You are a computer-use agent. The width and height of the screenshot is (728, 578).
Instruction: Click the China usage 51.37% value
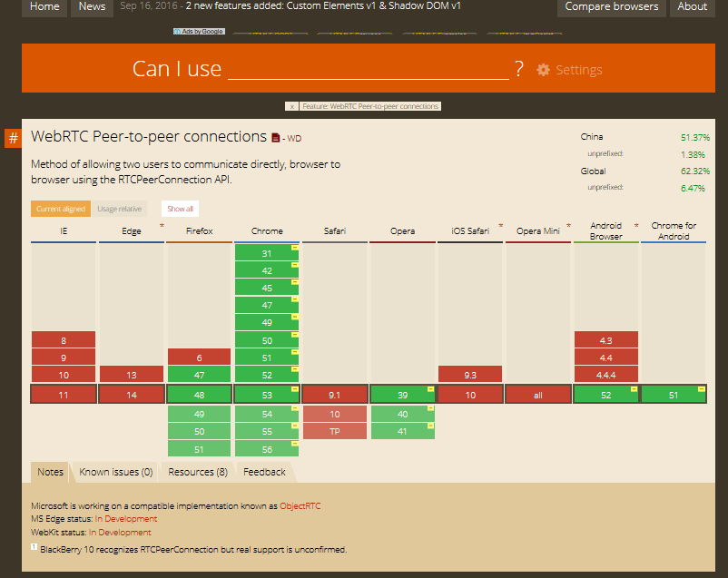click(695, 137)
